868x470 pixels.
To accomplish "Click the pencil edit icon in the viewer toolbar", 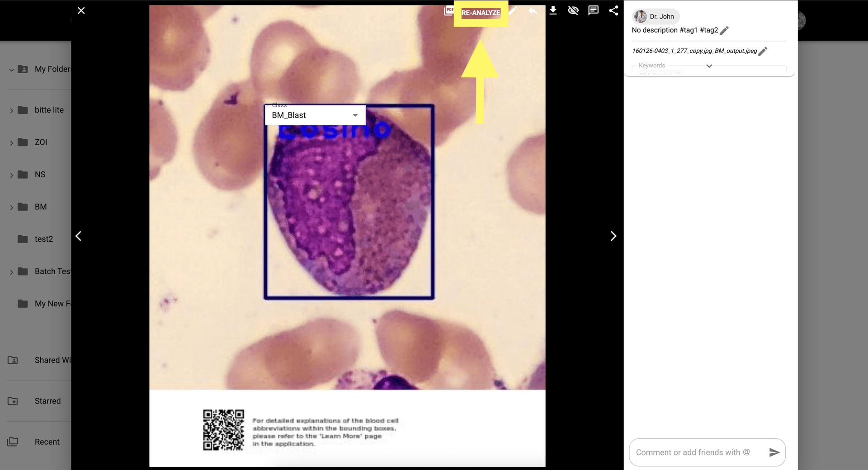I will (x=513, y=10).
